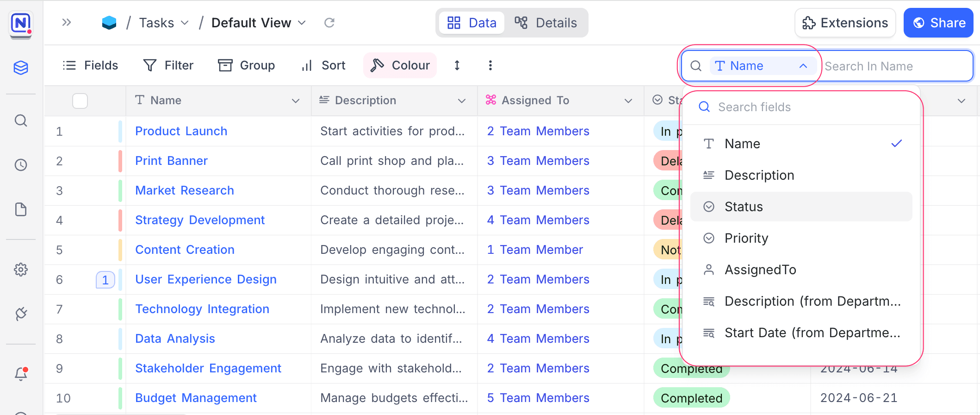Open the three-dot more options menu
The image size is (980, 415).
tap(490, 65)
